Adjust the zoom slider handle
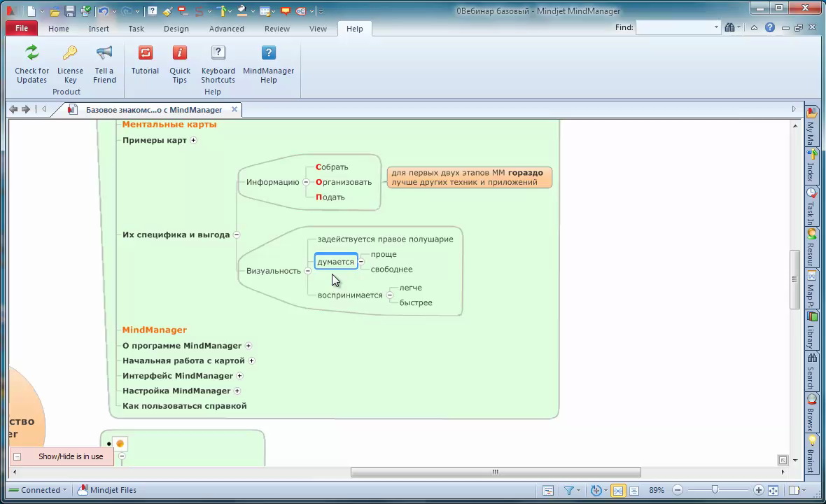 coord(715,490)
